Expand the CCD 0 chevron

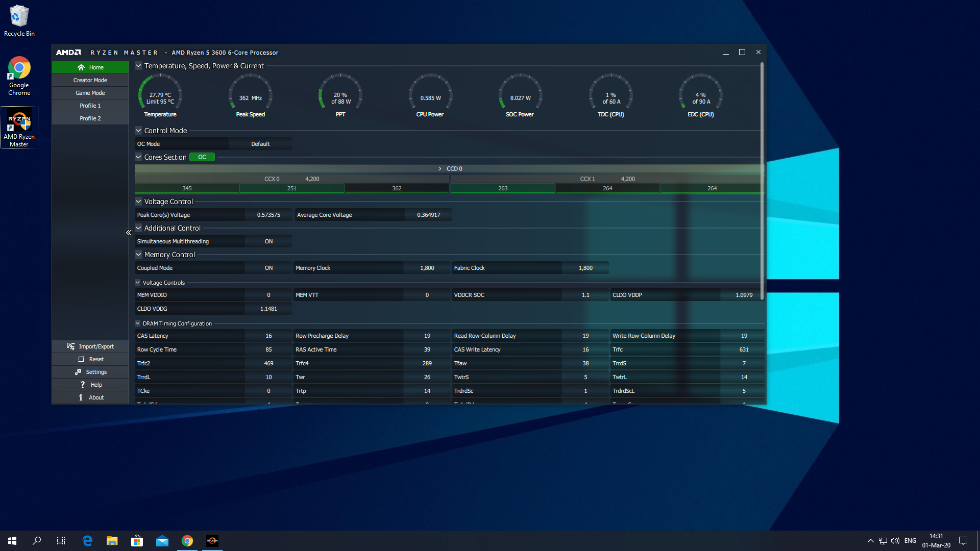tap(440, 168)
